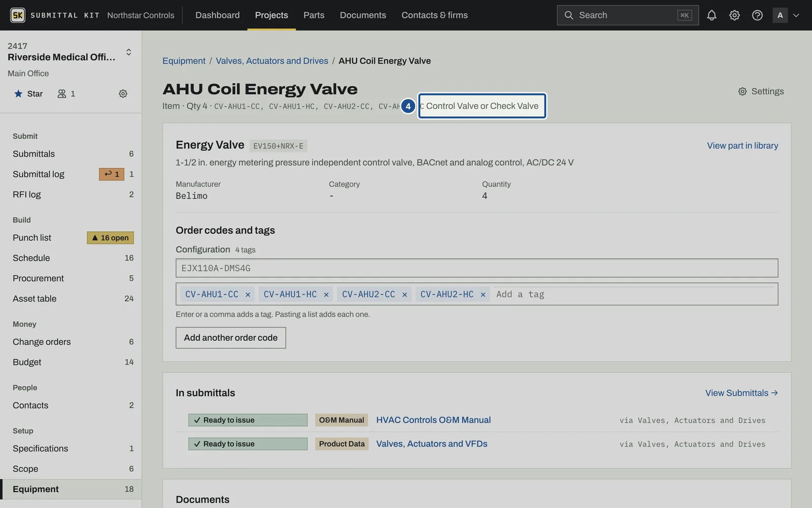The width and height of the screenshot is (812, 508).
Task: Remove the CV-AHU1-CC tag
Action: (x=248, y=295)
